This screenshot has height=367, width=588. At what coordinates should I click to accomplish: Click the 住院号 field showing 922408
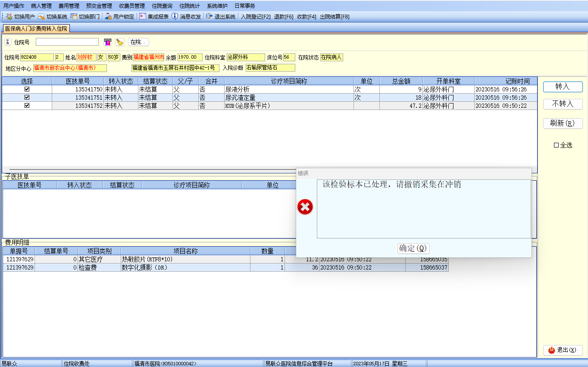click(x=37, y=57)
